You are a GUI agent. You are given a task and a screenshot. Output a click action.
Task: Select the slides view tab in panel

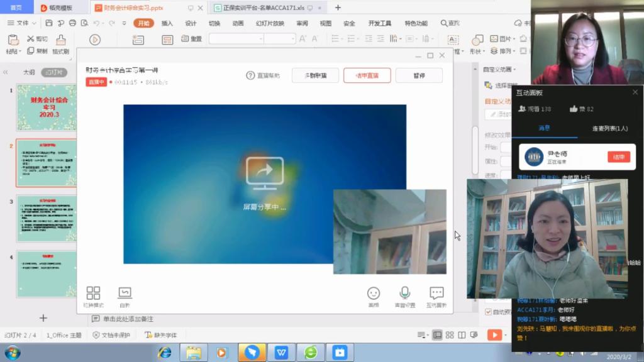point(53,72)
